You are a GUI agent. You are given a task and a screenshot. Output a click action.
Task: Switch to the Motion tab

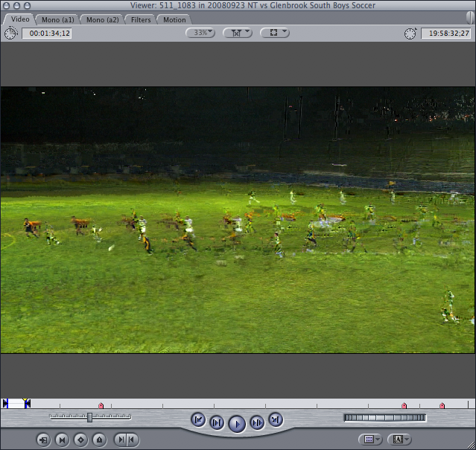174,19
